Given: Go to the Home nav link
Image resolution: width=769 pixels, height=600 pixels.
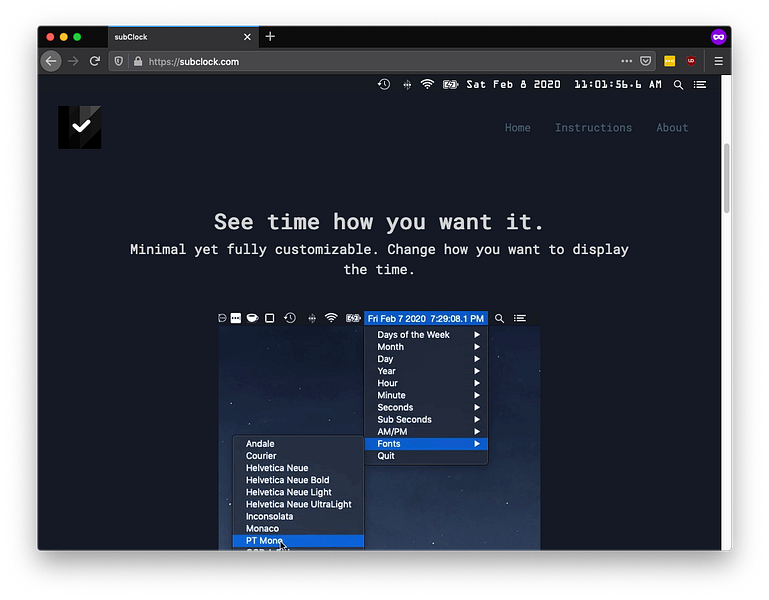Looking at the screenshot, I should click(517, 128).
